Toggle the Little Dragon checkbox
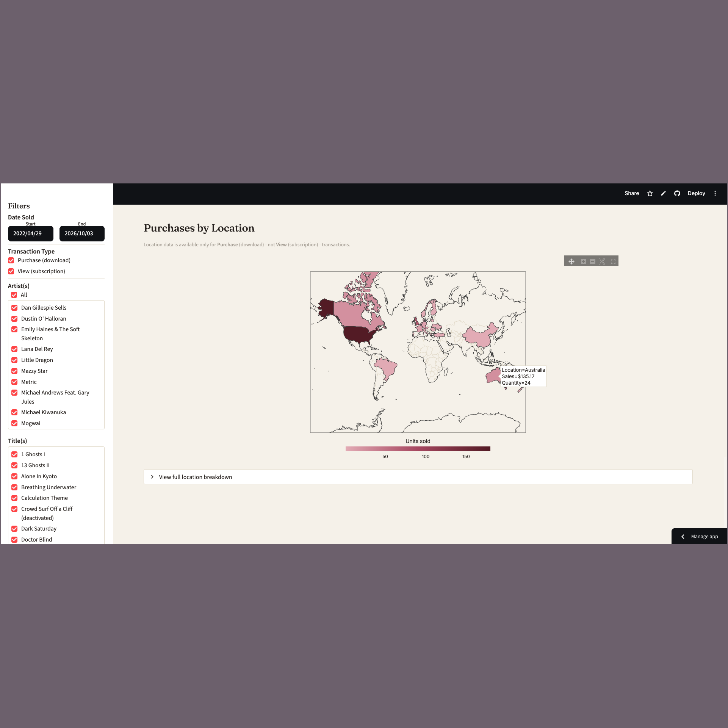Image resolution: width=728 pixels, height=728 pixels. (x=14, y=360)
